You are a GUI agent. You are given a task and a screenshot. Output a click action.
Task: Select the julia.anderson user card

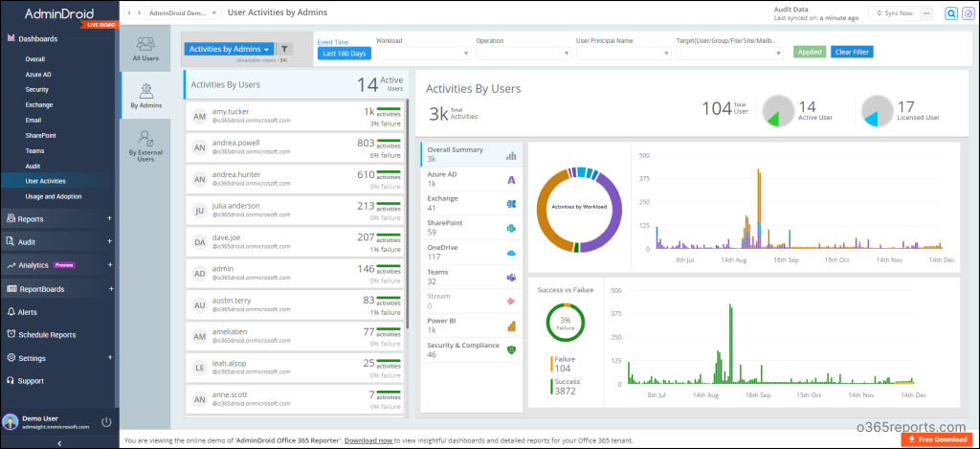tap(296, 211)
